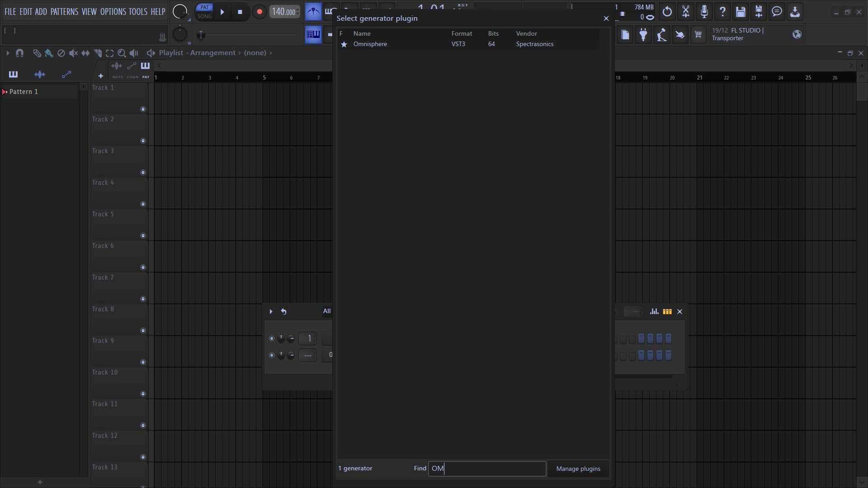Sort plugin list by Format column
The height and width of the screenshot is (488, 868).
(x=462, y=33)
